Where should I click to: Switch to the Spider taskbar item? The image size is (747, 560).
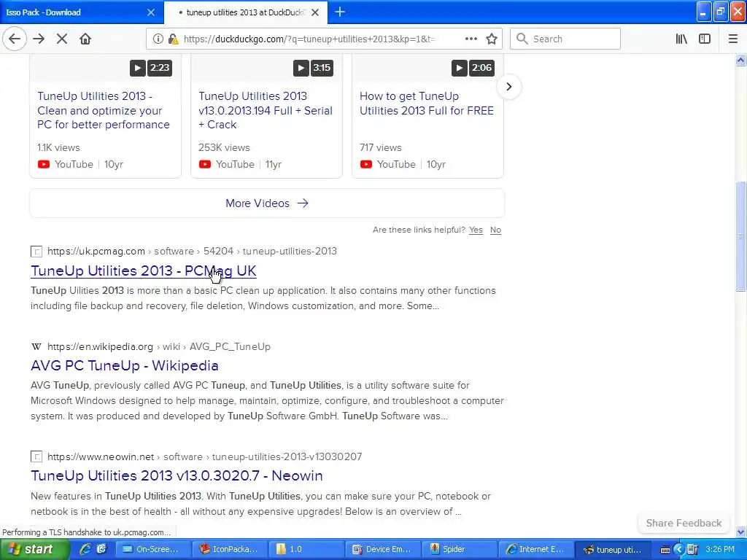pyautogui.click(x=460, y=549)
